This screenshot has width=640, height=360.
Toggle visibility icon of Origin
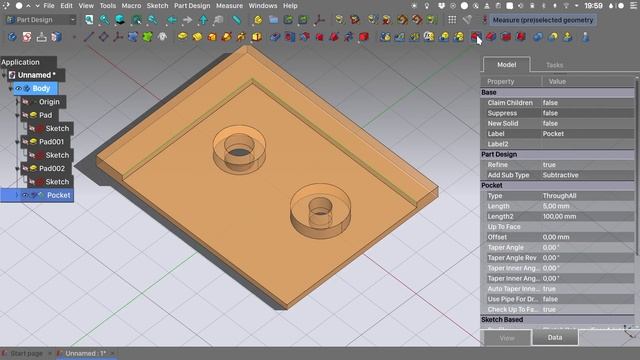[x=26, y=102]
